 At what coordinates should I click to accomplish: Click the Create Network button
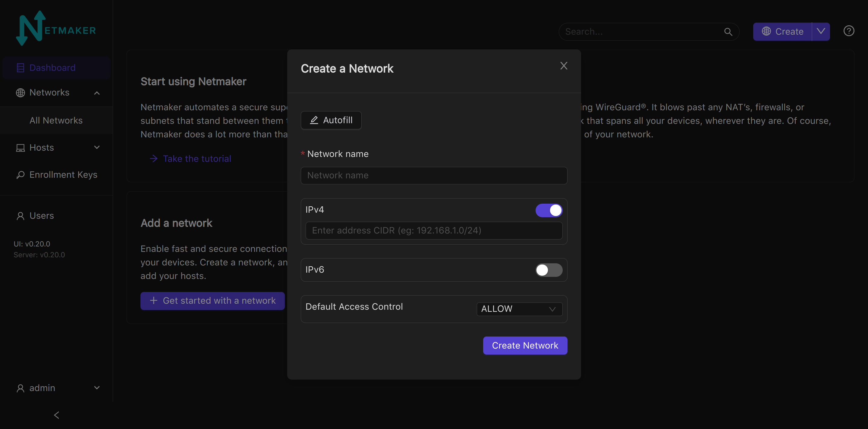pyautogui.click(x=525, y=345)
